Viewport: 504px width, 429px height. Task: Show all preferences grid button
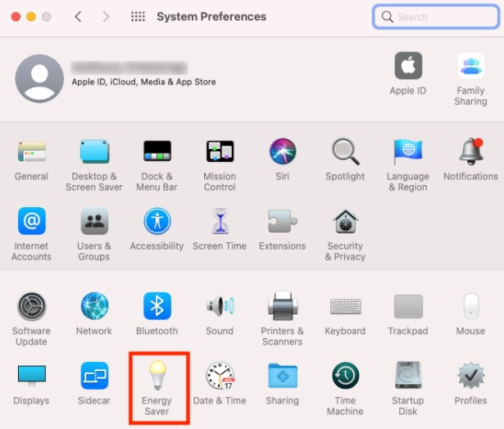pos(138,16)
